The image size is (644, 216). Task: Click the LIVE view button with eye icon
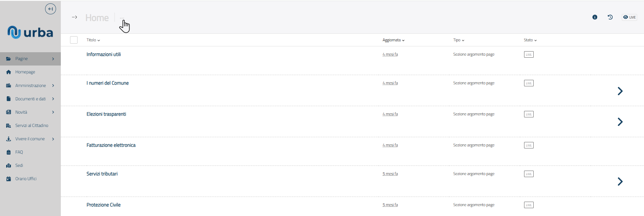629,17
